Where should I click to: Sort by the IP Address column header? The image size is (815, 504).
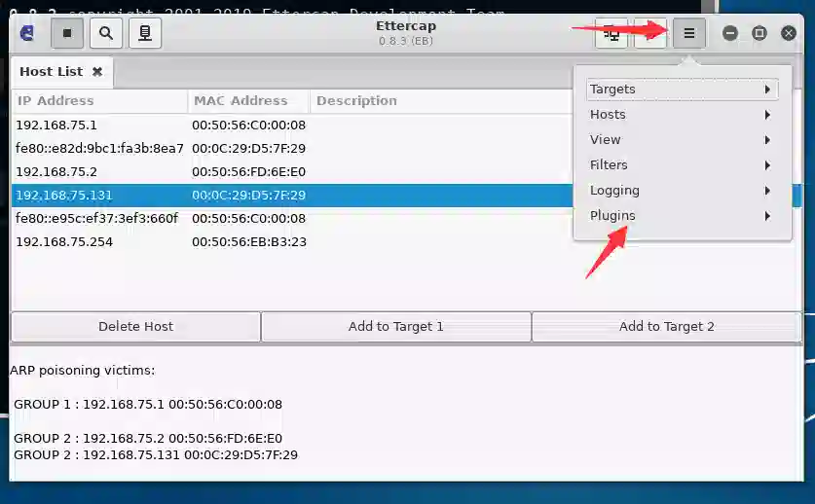tap(99, 101)
